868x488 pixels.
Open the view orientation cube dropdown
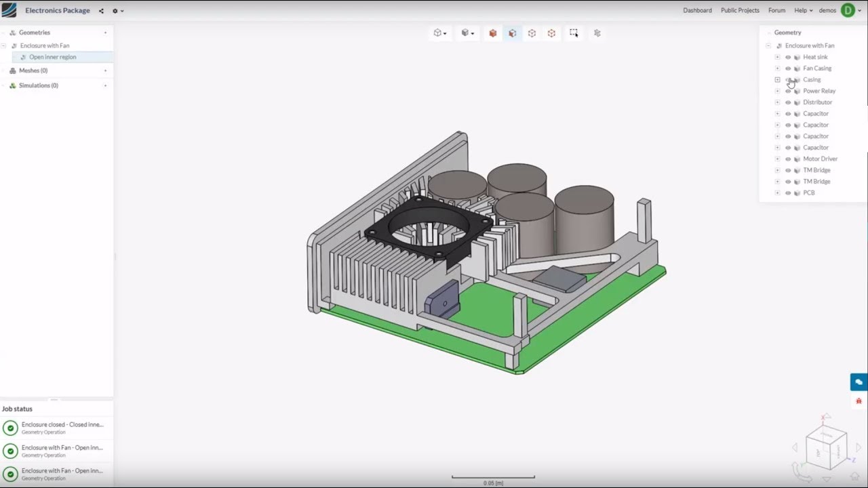pos(440,33)
